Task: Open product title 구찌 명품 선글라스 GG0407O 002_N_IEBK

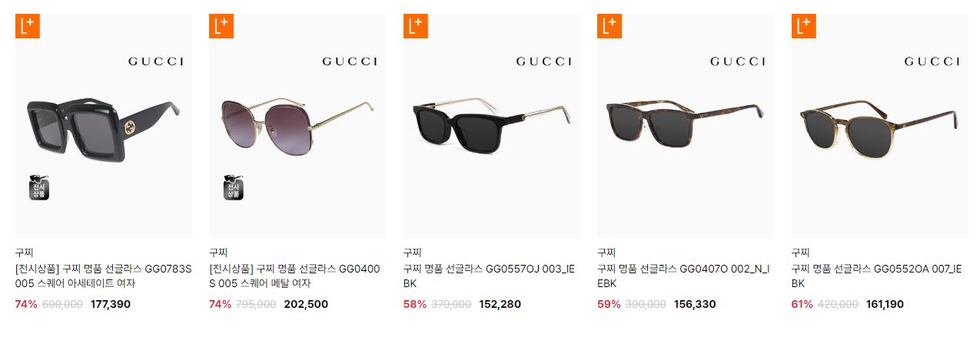Action: (683, 276)
